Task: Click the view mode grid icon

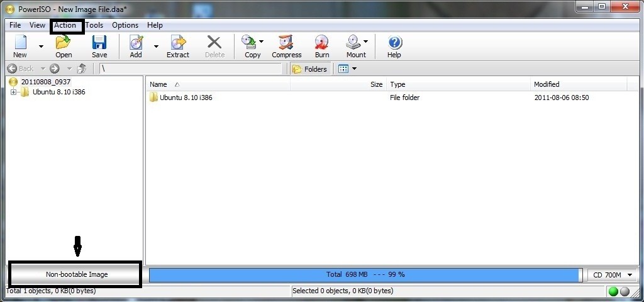Action: tap(343, 69)
